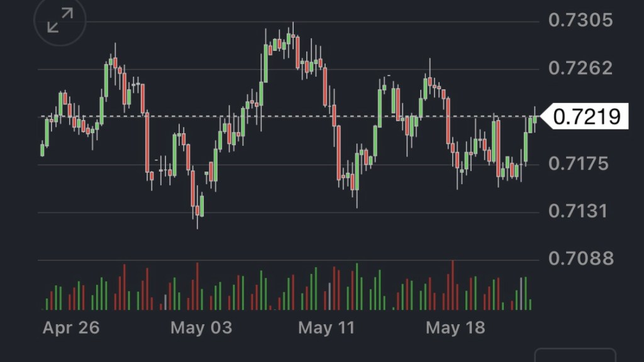Image resolution: width=644 pixels, height=362 pixels.
Task: Select the 0.7175 price level label
Action: tap(580, 164)
